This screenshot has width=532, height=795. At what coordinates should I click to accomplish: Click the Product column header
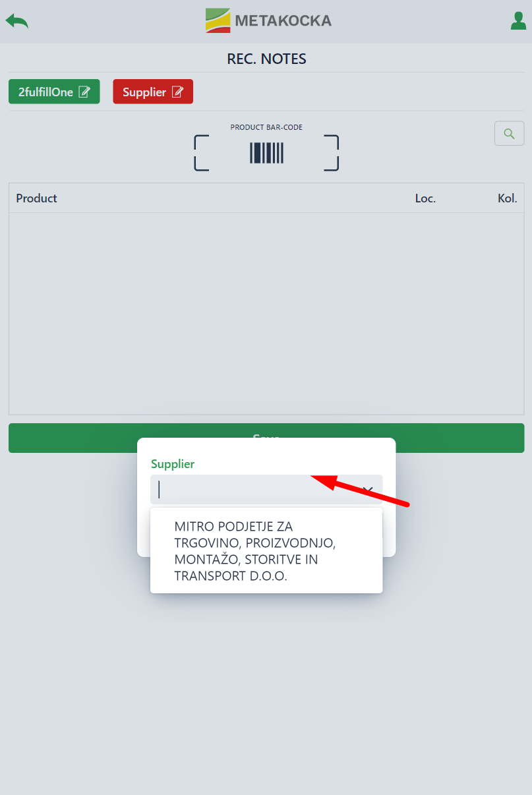(x=37, y=198)
